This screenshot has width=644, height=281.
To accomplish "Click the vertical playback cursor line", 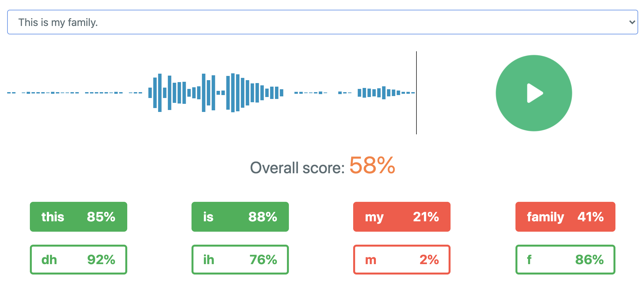I will (x=416, y=92).
